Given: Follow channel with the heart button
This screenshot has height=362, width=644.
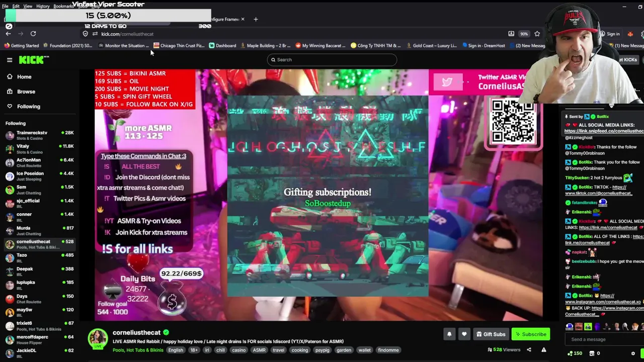Looking at the screenshot, I should (464, 334).
